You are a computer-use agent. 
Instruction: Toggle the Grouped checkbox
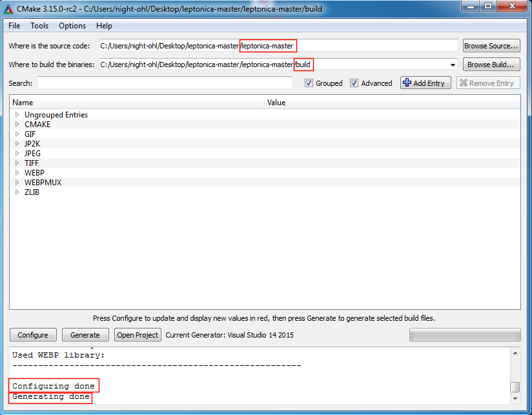309,83
